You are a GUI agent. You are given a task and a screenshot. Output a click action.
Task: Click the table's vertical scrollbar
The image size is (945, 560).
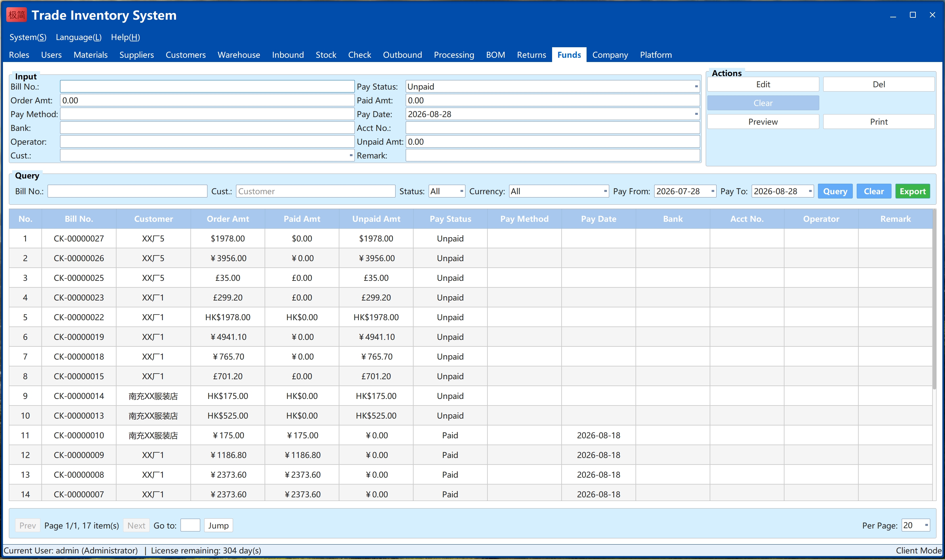coord(934,299)
